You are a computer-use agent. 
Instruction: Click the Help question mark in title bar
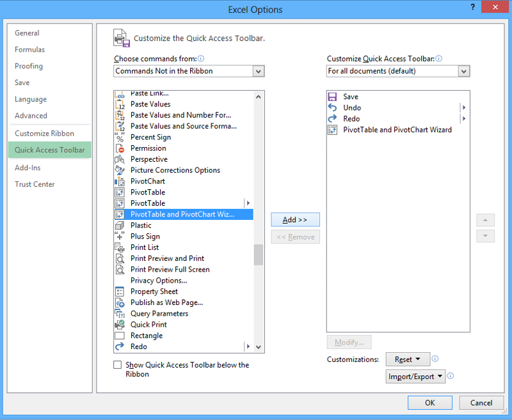coord(472,7)
